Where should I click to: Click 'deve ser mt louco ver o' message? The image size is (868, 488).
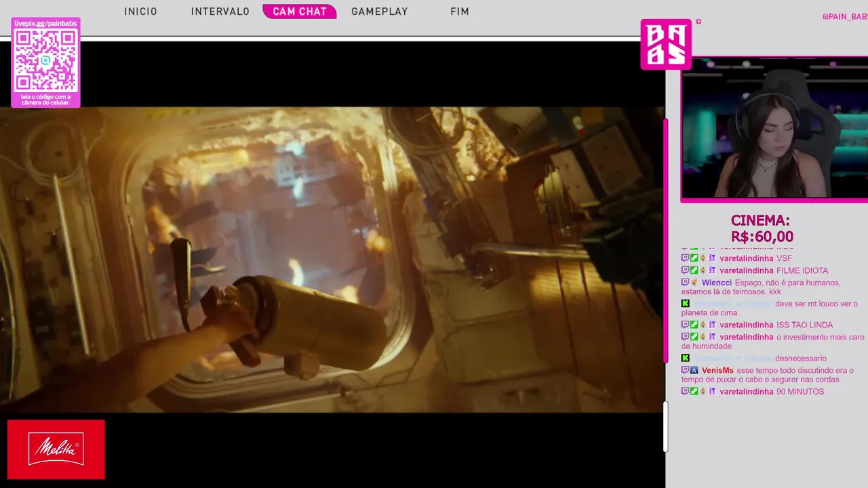[x=770, y=308]
